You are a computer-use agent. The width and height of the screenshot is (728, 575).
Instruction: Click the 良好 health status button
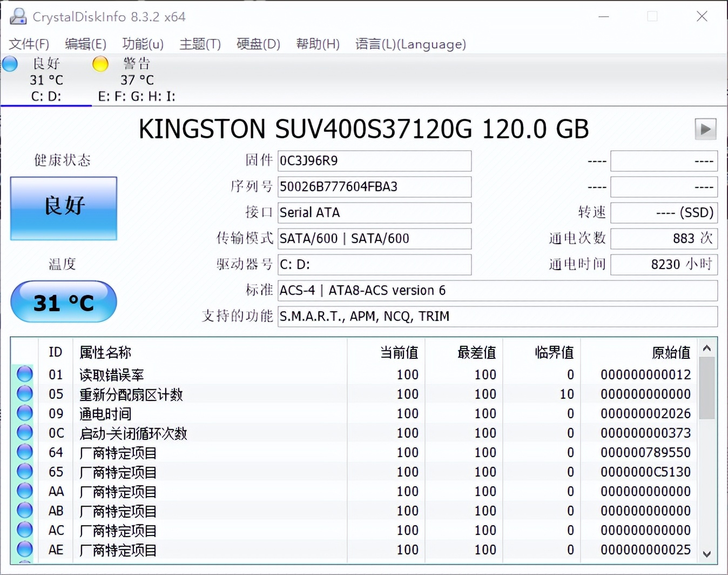click(64, 208)
